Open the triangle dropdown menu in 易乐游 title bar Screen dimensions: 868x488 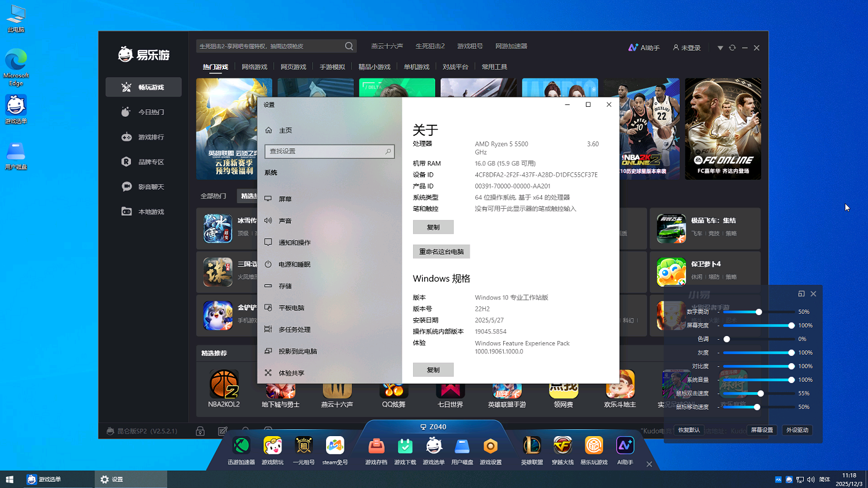pos(720,48)
